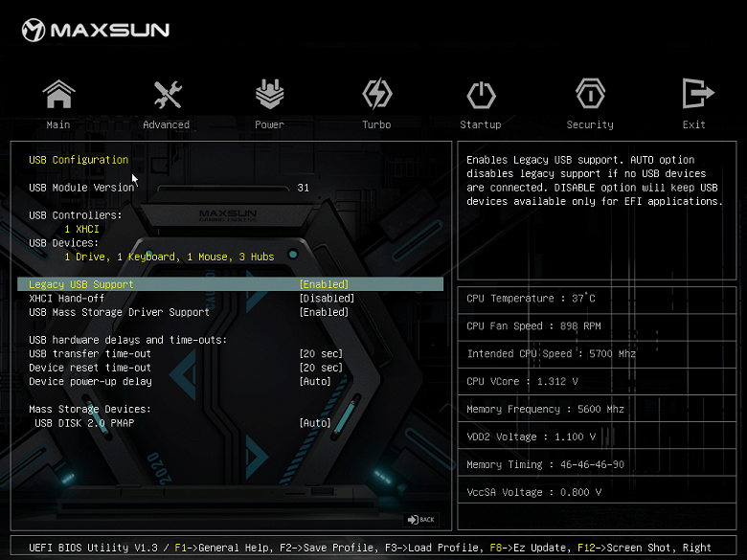
Task: Click the Startup power-button icon
Action: 481,94
